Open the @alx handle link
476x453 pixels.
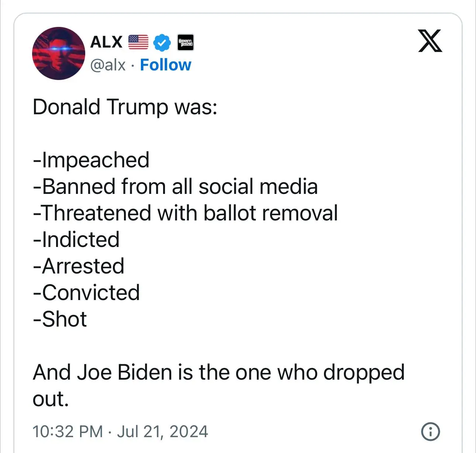(108, 65)
